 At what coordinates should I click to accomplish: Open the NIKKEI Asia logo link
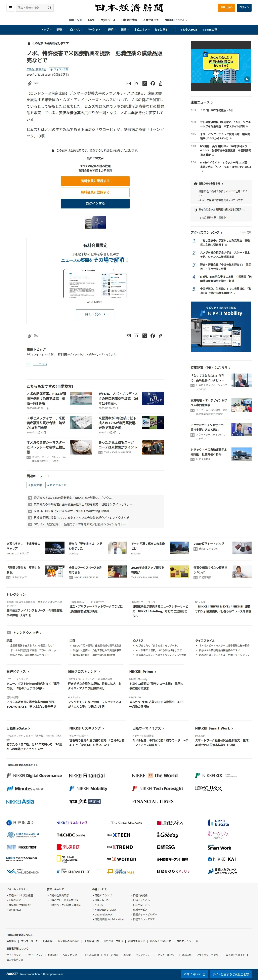[20, 801]
